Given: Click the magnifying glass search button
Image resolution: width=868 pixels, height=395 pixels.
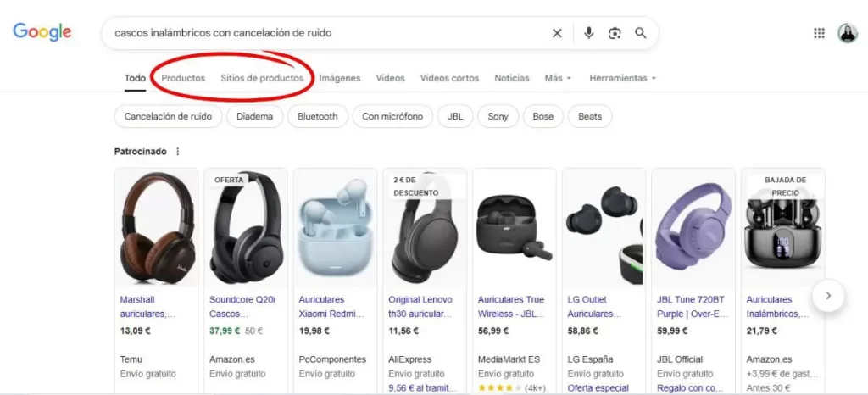Looking at the screenshot, I should pyautogui.click(x=641, y=33).
